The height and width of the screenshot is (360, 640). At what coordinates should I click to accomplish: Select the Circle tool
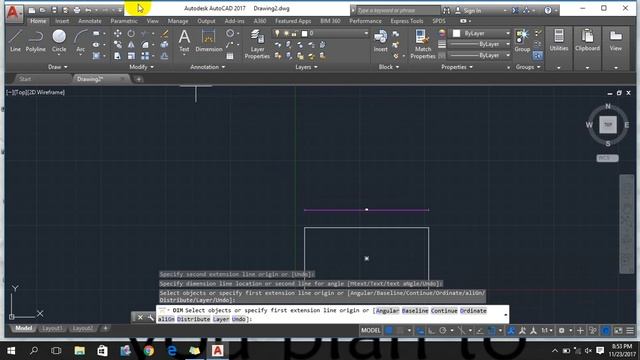pos(59,41)
